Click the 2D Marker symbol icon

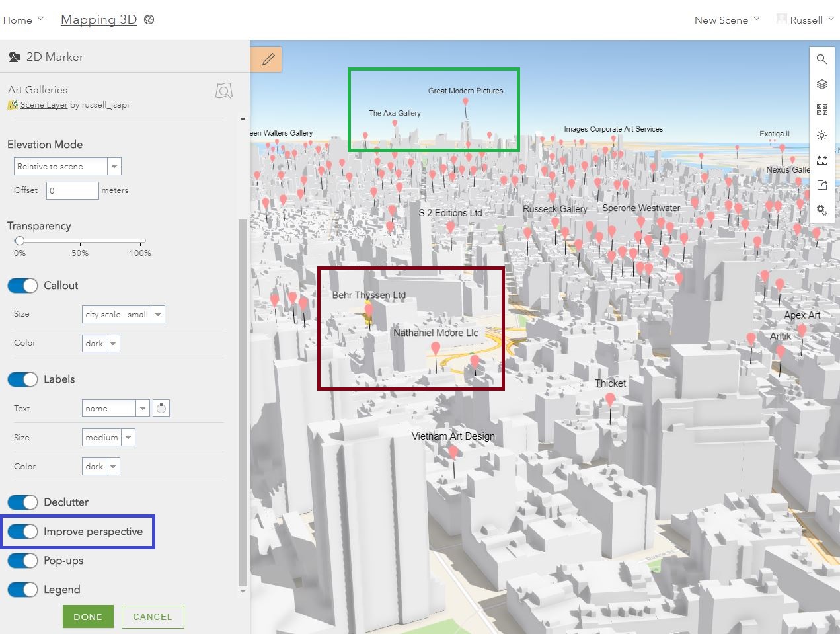[x=14, y=57]
